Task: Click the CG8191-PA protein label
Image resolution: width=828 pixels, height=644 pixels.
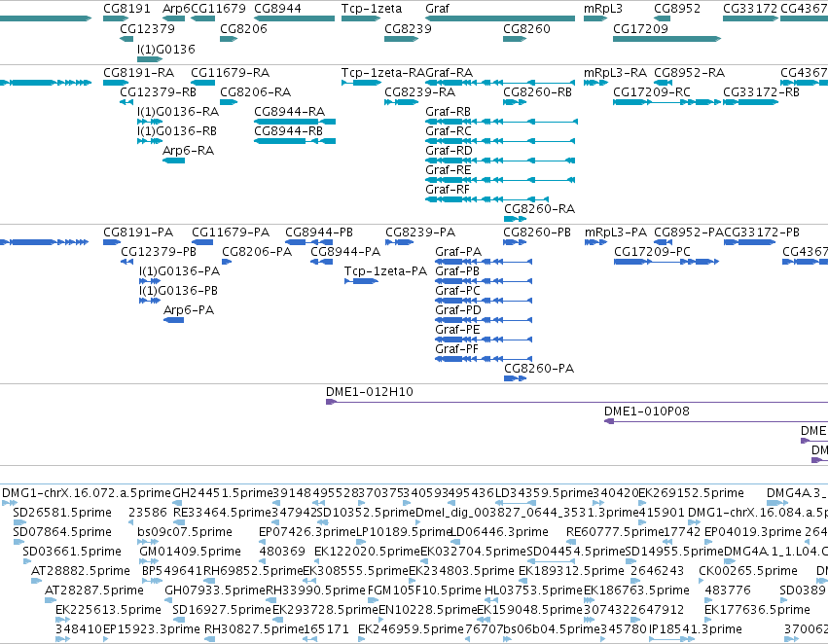Action: click(138, 233)
